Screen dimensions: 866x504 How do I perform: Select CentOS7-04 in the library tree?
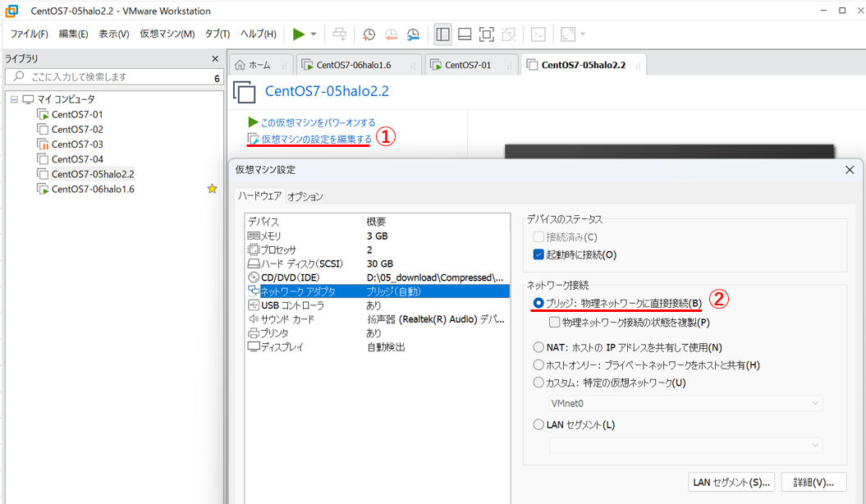pos(77,159)
